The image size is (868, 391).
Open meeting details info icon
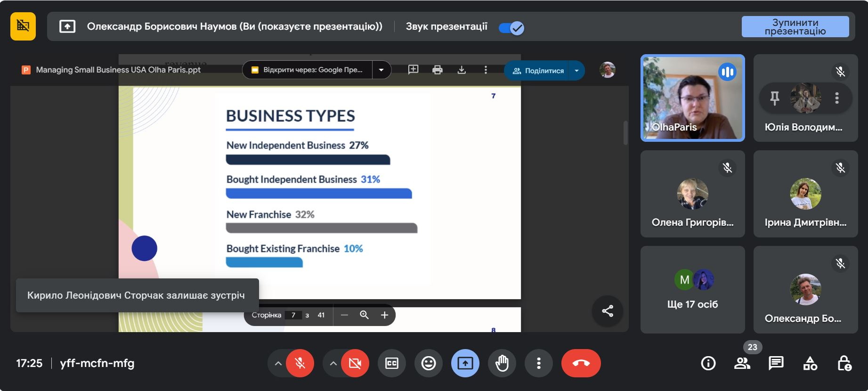[x=708, y=363]
